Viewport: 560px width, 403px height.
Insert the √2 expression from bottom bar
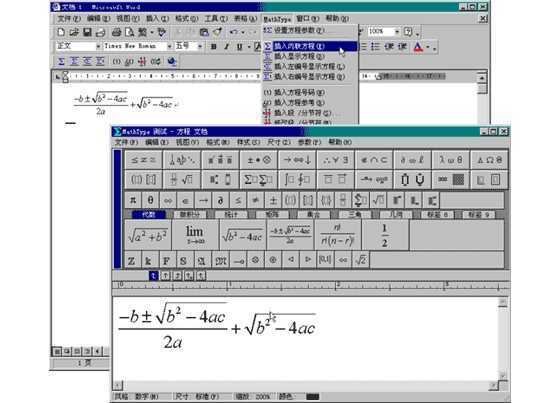361,260
